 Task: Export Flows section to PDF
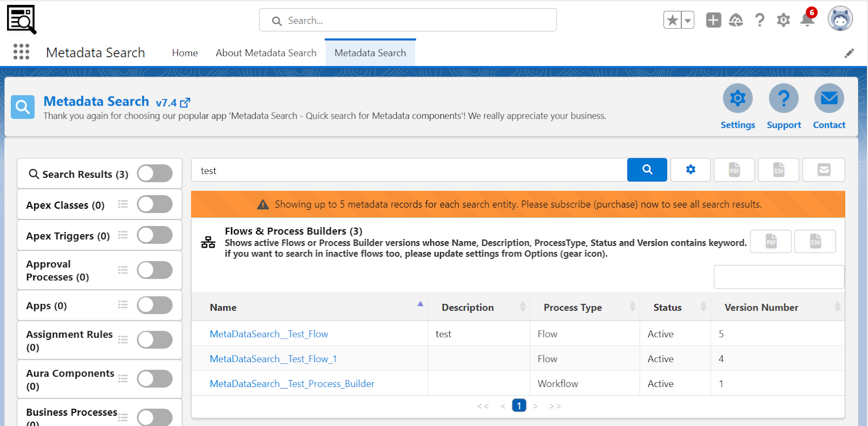pyautogui.click(x=771, y=241)
